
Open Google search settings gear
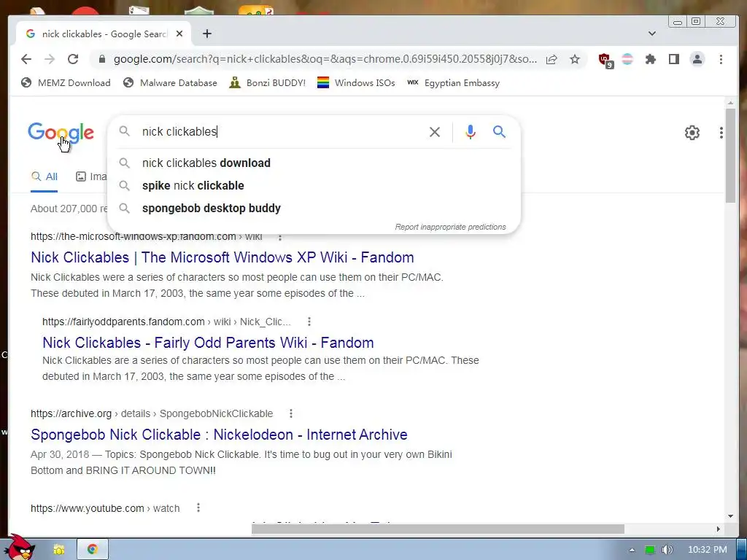(692, 133)
